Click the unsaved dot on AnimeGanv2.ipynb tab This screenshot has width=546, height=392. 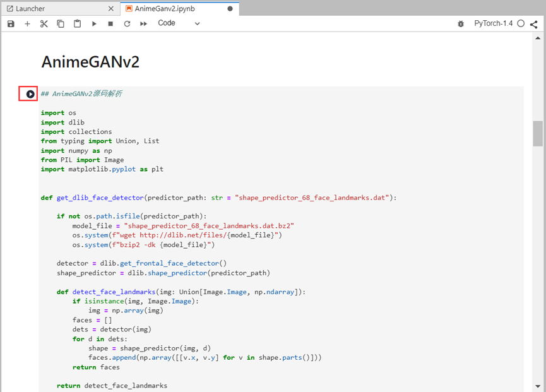[x=230, y=9]
